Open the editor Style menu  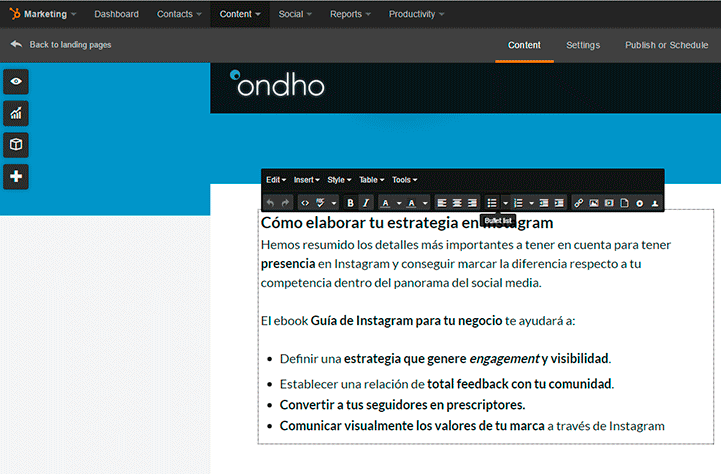click(339, 180)
